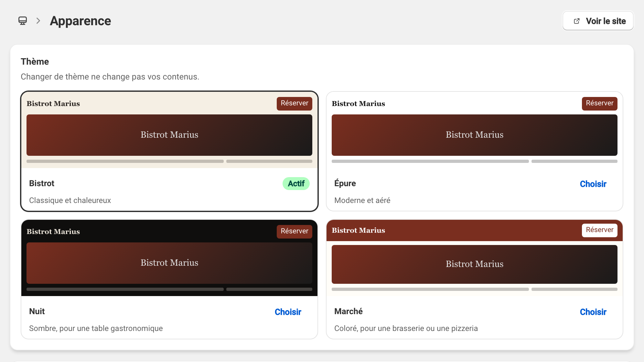Image resolution: width=644 pixels, height=362 pixels.
Task: Select the Marché theme preview thumbnail
Action: coord(475,258)
